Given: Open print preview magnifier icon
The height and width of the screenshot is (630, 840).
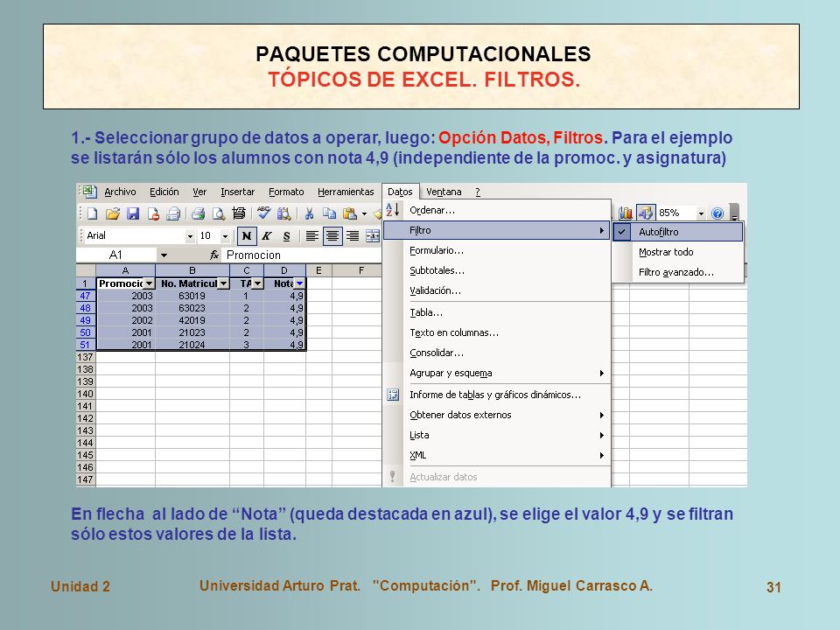Looking at the screenshot, I should click(x=219, y=213).
